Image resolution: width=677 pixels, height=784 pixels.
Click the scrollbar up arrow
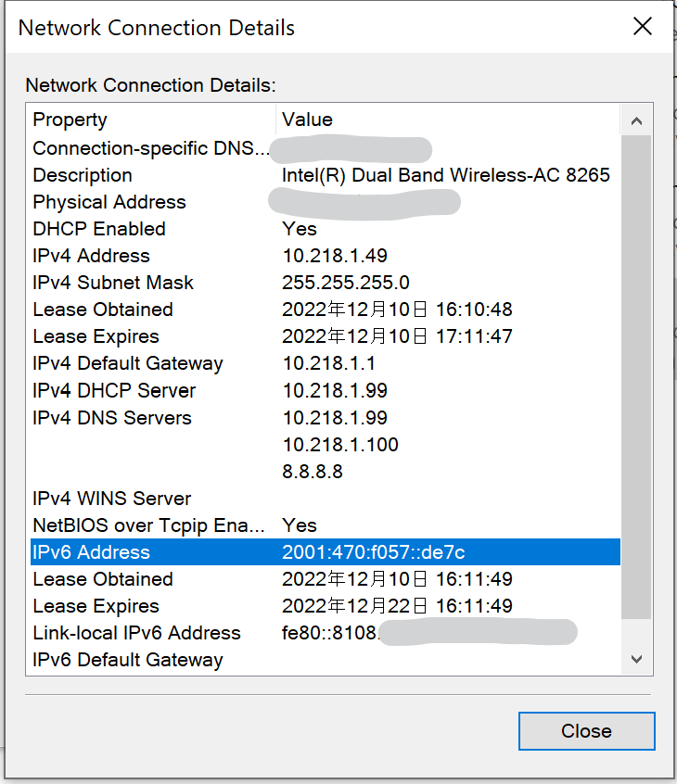coord(635,120)
